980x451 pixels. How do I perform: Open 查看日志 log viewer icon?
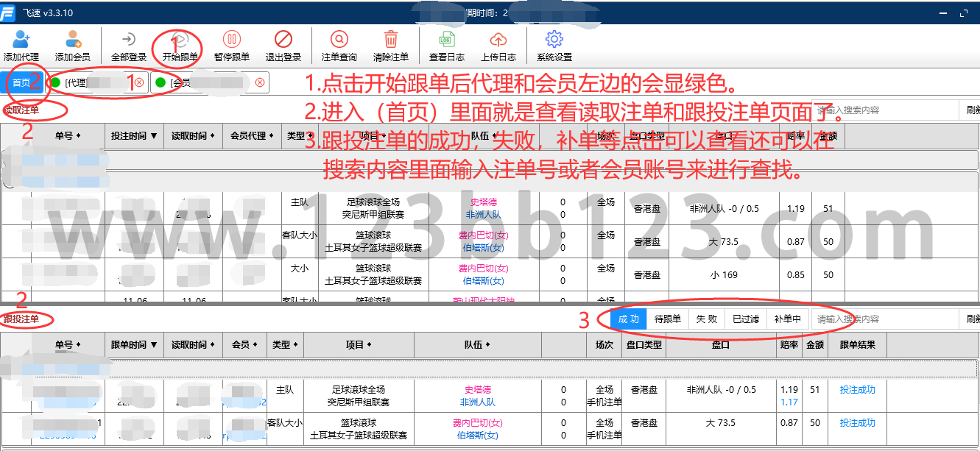[447, 40]
